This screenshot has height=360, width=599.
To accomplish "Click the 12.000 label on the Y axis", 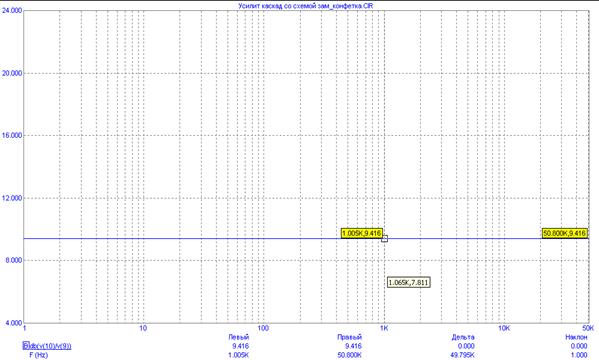I will [x=12, y=198].
